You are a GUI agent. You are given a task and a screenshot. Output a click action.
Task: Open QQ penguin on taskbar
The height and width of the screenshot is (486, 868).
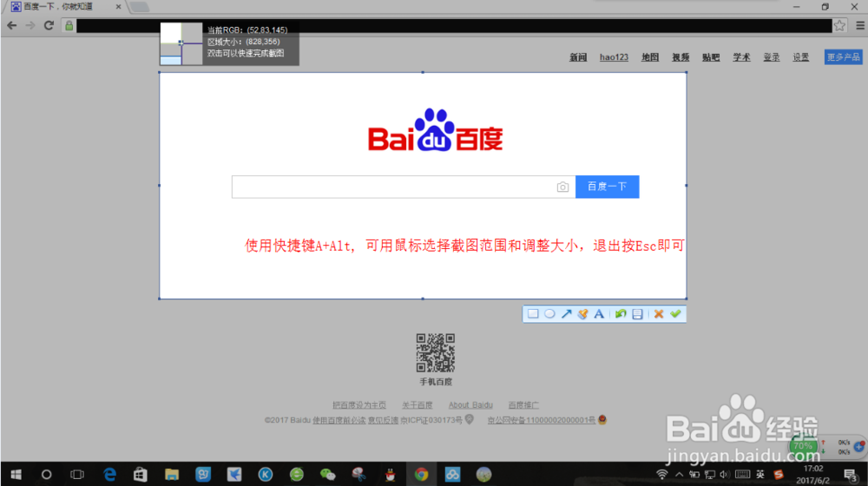pos(391,475)
